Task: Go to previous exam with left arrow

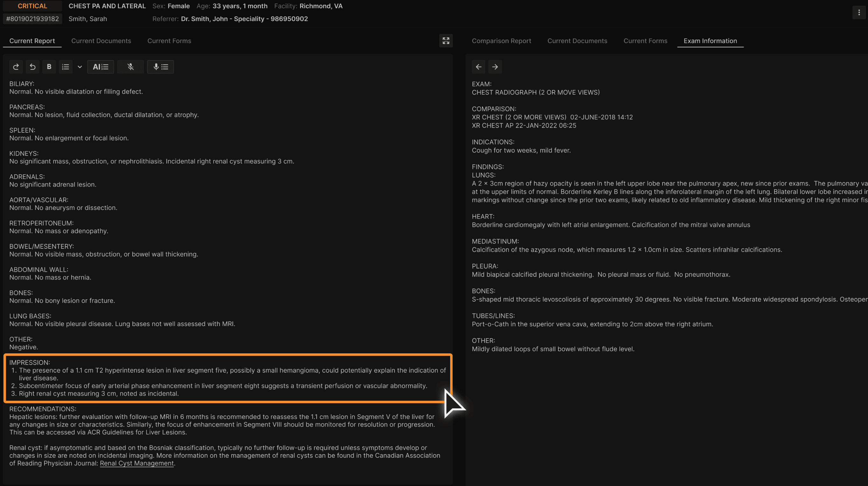Action: pos(478,67)
